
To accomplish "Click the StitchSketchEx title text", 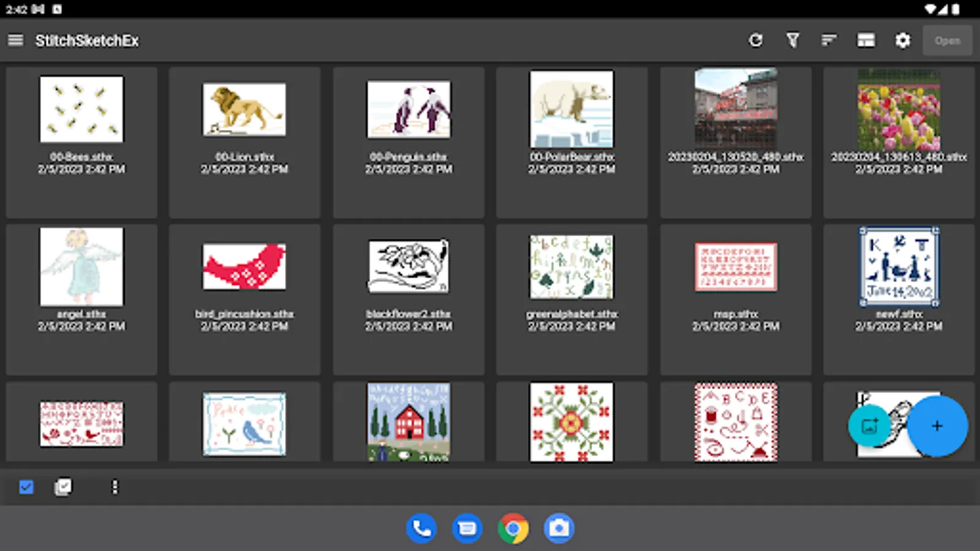I will tap(87, 40).
